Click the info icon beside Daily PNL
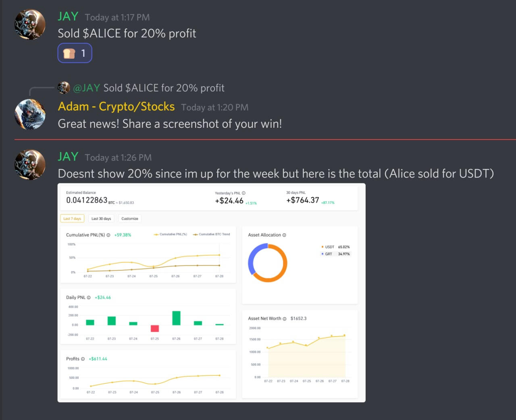Viewport: 516px width, 420px height. pyautogui.click(x=89, y=297)
